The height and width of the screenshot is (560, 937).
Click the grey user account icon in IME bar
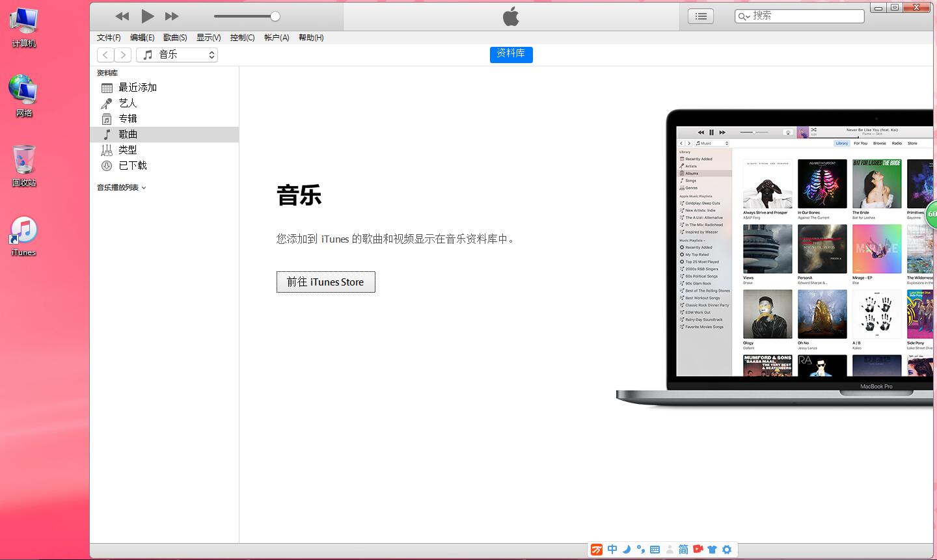pos(670,550)
